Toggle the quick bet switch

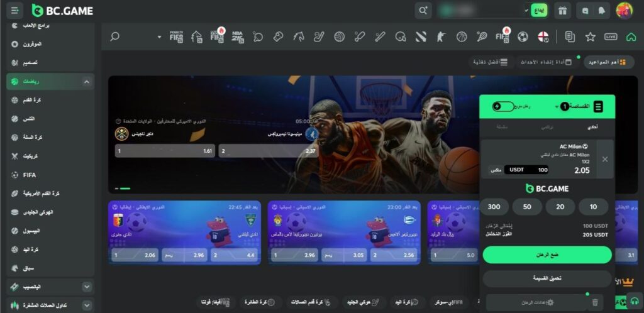(x=503, y=107)
